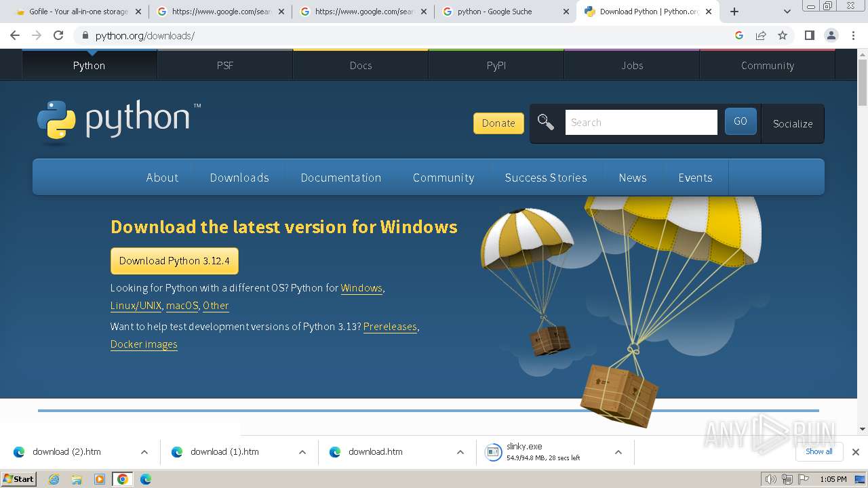Follow the Linux/UNIX link
This screenshot has height=488, width=868.
pyautogui.click(x=136, y=306)
